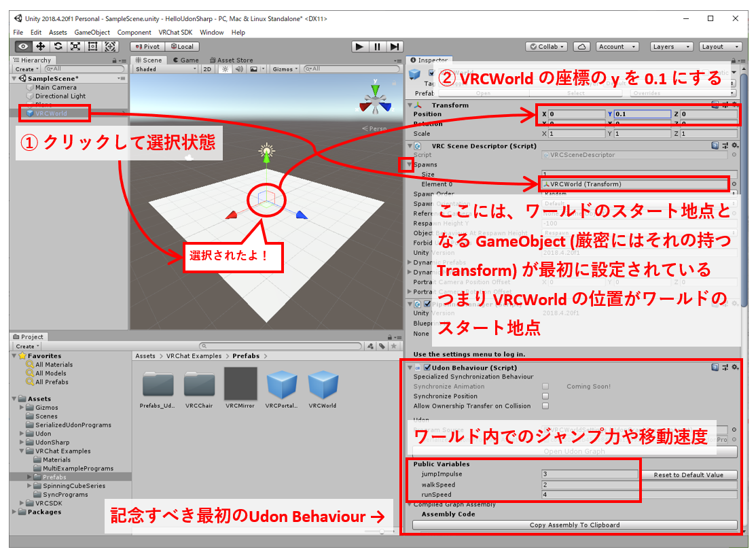Toggle Local/Global handle rotation
Screen dimensions: 756x558
coord(182,47)
